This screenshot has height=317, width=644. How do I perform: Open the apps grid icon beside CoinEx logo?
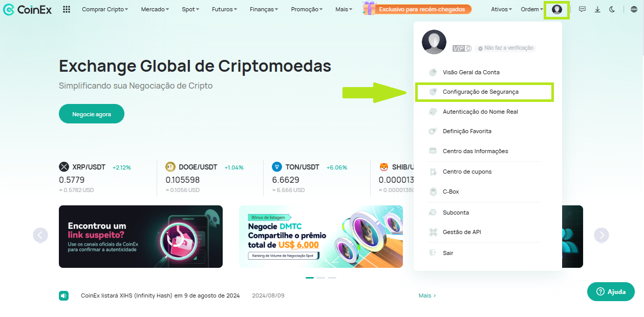(66, 9)
